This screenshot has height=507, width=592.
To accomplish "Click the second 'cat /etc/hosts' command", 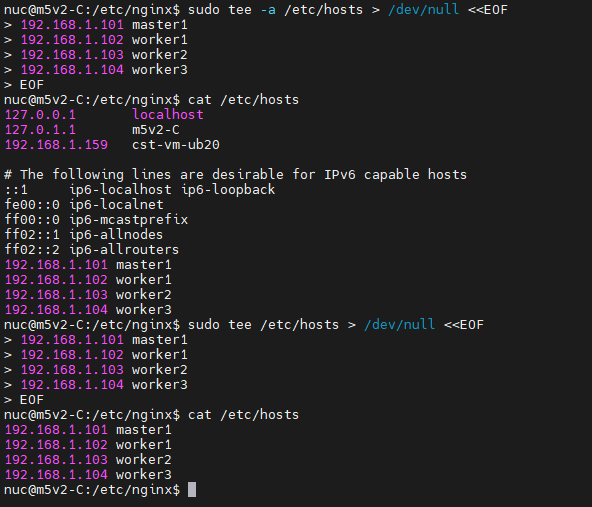I will pos(243,415).
